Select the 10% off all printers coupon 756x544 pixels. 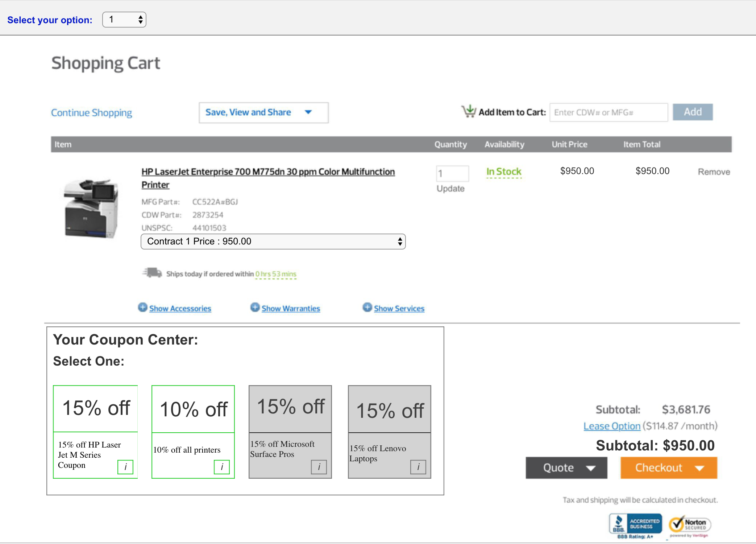pyautogui.click(x=193, y=409)
